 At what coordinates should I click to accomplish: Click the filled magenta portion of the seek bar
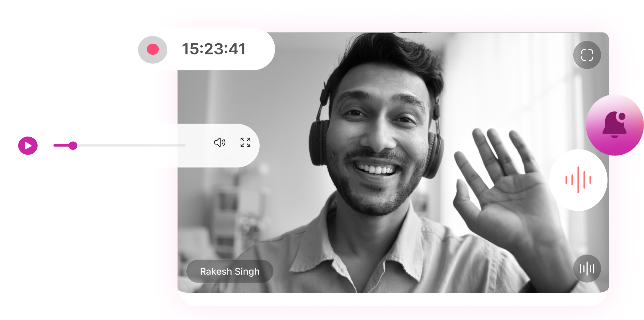coord(61,145)
